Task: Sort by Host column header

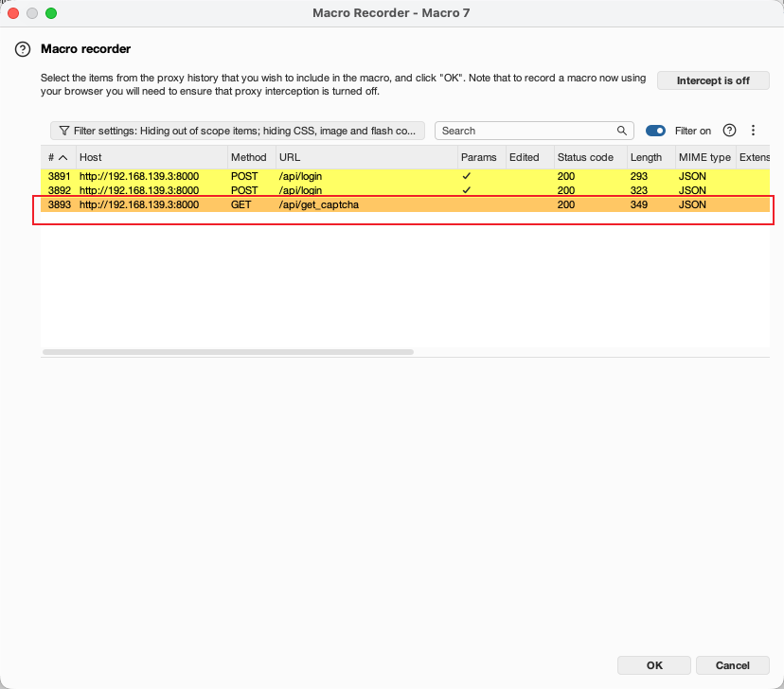Action: [152, 157]
